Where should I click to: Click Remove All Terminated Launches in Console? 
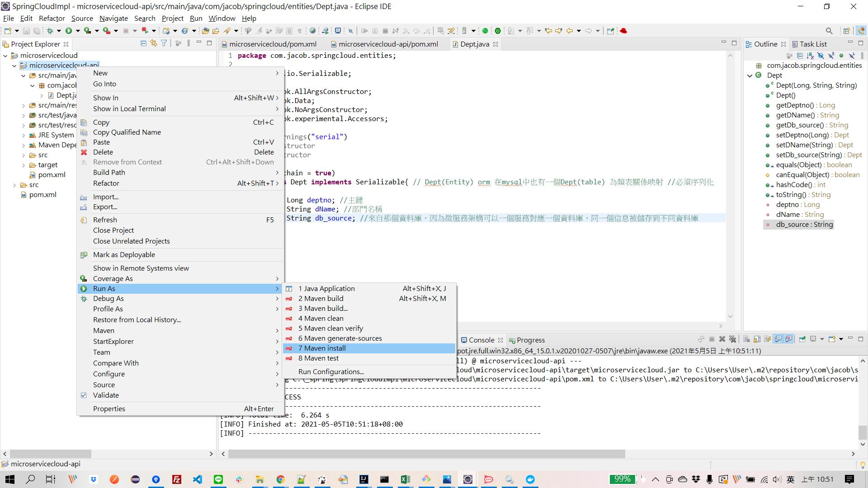tap(733, 339)
